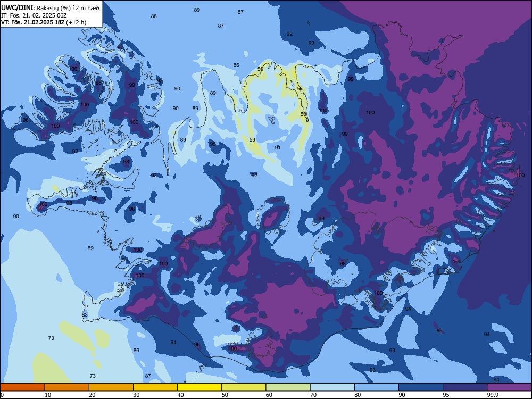The height and width of the screenshot is (399, 532).
Task: Click the legend tick label "99.9"
Action: pos(492,395)
